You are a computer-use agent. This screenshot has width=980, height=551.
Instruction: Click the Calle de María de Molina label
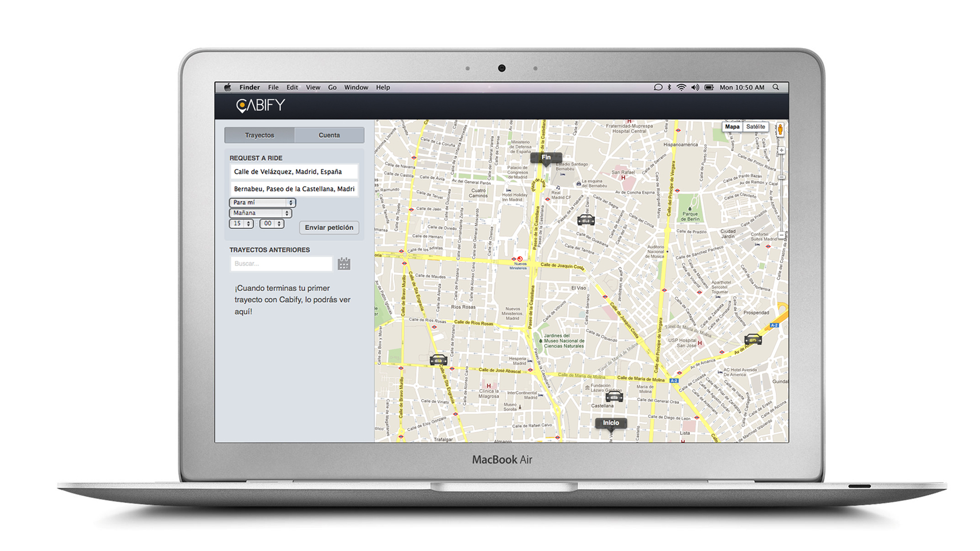[x=641, y=379]
